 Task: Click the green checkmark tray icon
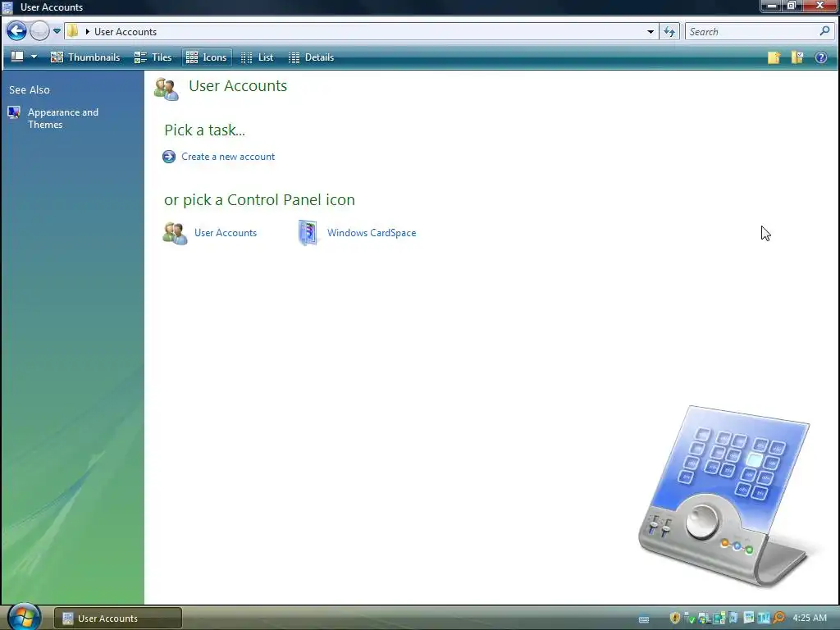(690, 619)
